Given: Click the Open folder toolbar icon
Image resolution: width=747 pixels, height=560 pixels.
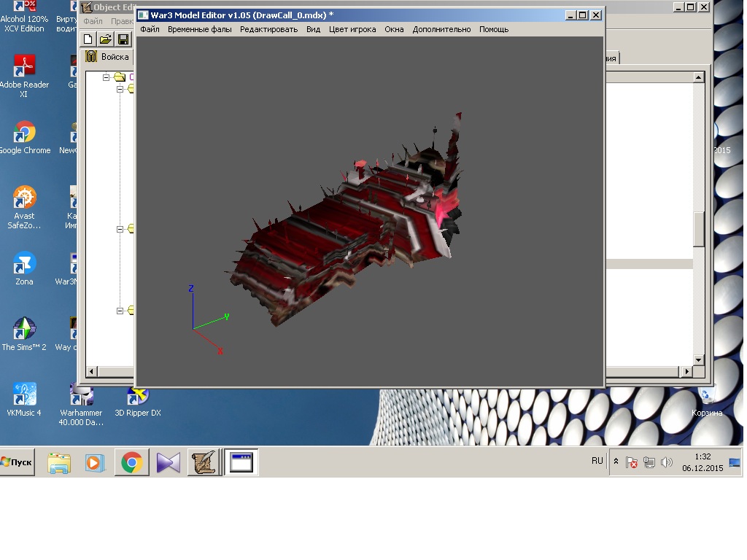Looking at the screenshot, I should 106,39.
